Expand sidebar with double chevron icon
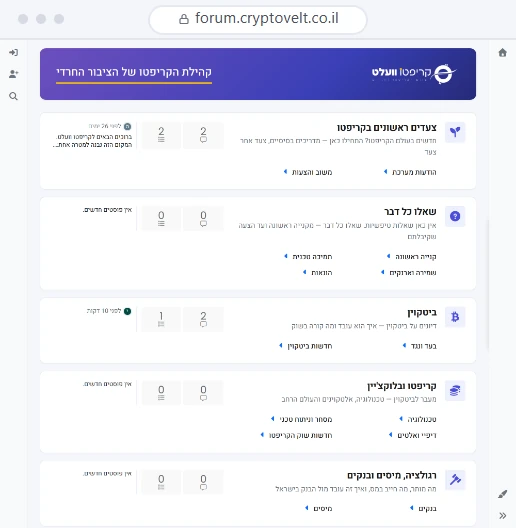Viewport: 516px width, 528px height. 503,516
